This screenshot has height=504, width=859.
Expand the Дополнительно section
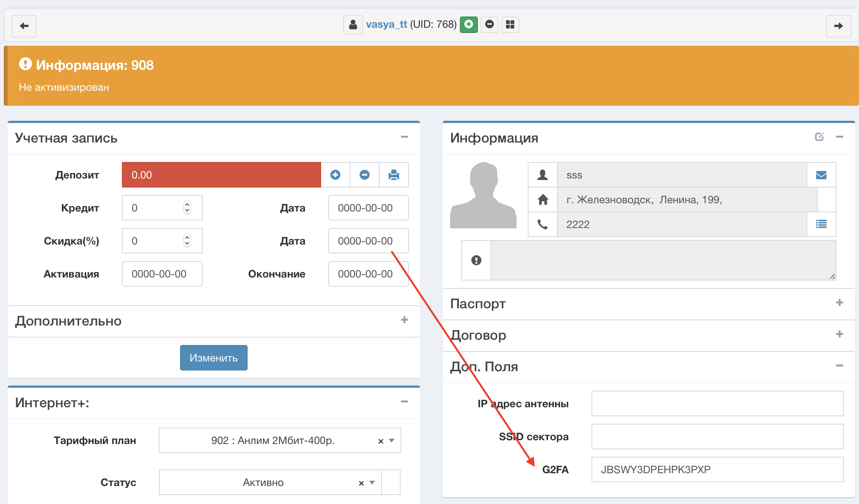pos(404,320)
